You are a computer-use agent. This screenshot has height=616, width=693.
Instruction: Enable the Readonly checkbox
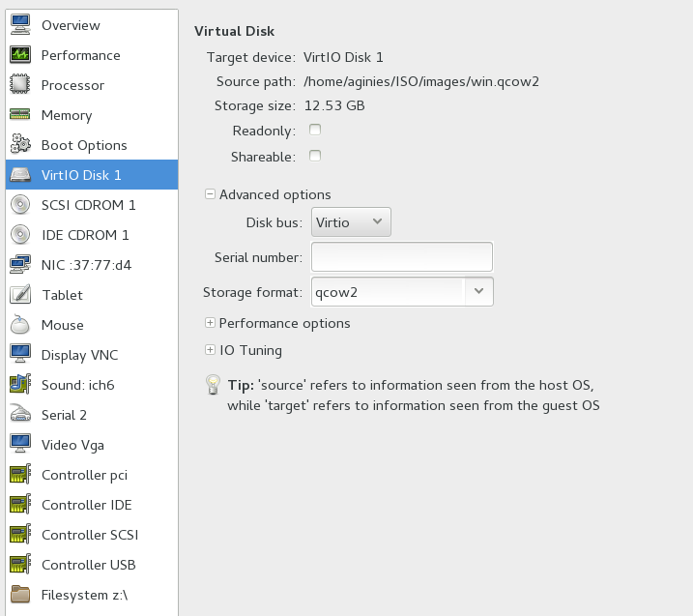(315, 130)
